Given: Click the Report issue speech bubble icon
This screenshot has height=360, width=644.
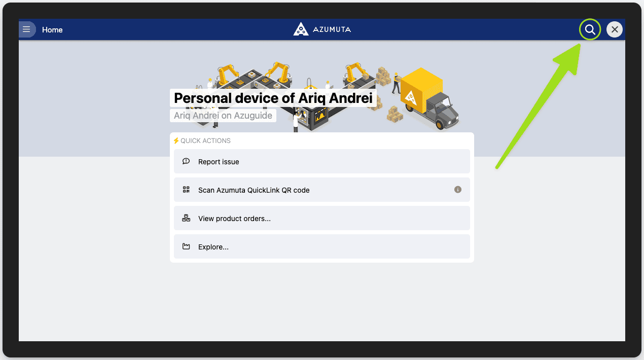Looking at the screenshot, I should pyautogui.click(x=186, y=161).
